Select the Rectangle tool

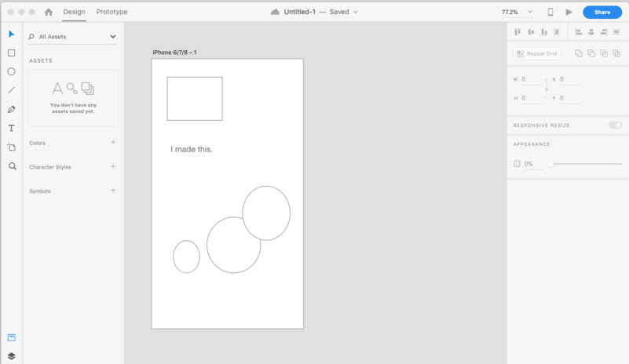(x=12, y=53)
